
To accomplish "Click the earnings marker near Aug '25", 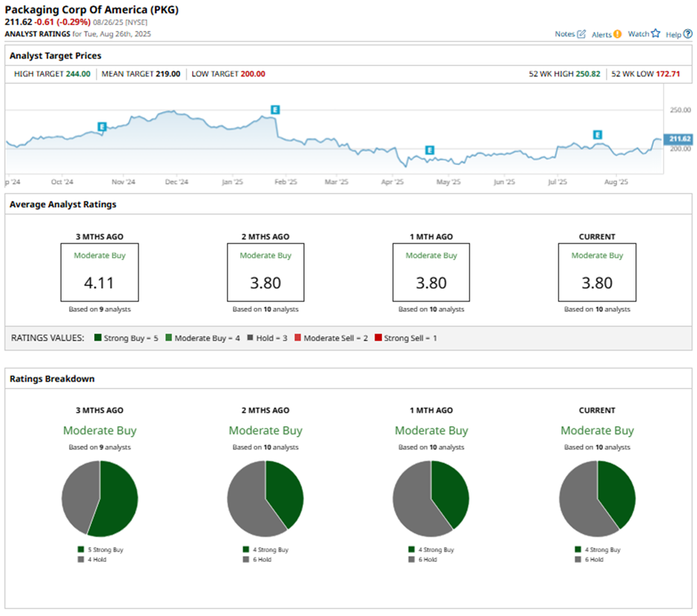I will click(x=598, y=135).
